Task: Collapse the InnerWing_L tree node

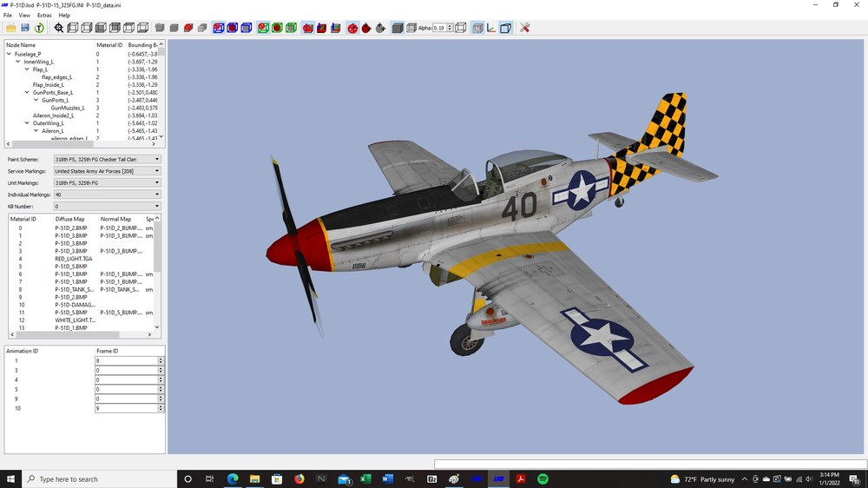Action: [x=17, y=62]
